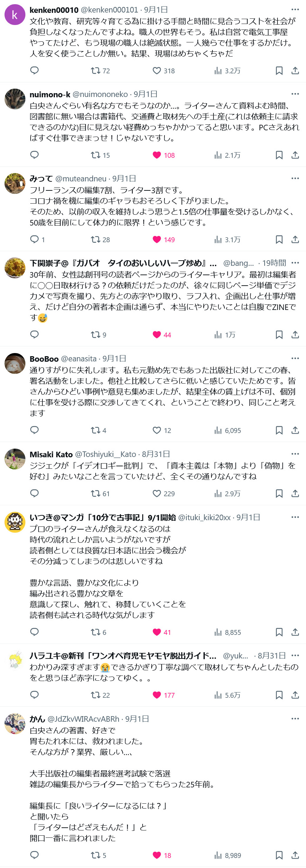Image resolution: width=306 pixels, height=868 pixels.
Task: Open kenken00010's purple avatar
Action: tap(15, 15)
